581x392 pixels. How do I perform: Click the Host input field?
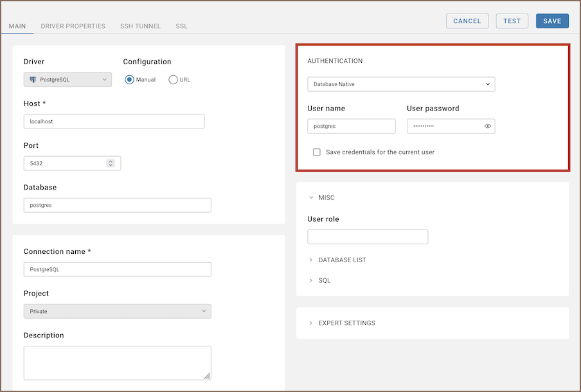(x=114, y=121)
